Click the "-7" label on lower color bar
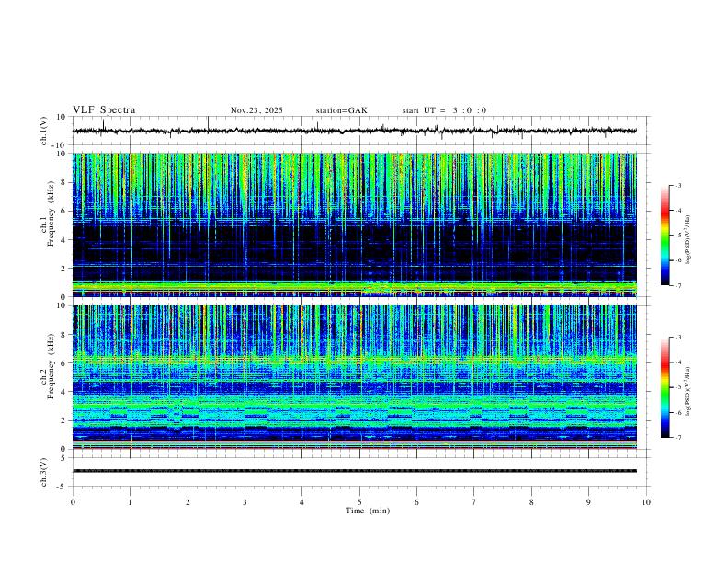728x563 pixels. pyautogui.click(x=678, y=438)
